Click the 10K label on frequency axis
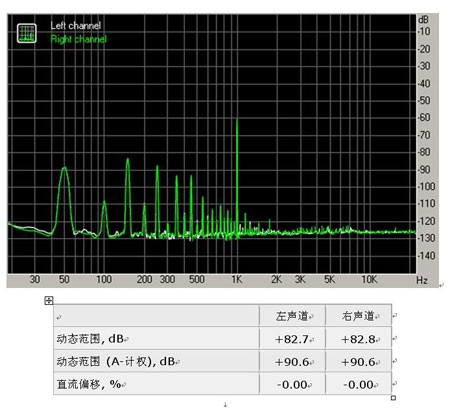The width and height of the screenshot is (450, 408). coord(369,279)
